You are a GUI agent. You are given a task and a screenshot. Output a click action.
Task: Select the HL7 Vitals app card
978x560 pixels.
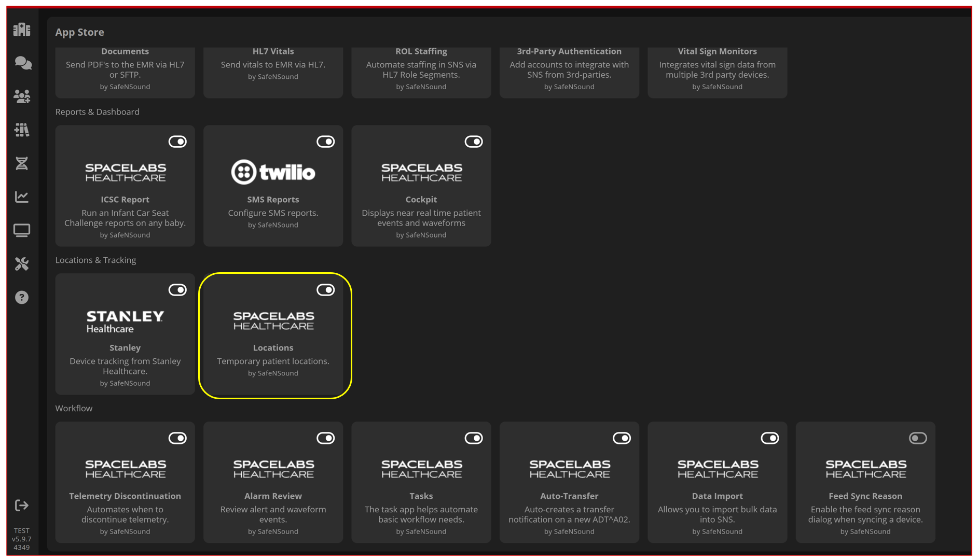pos(273,72)
